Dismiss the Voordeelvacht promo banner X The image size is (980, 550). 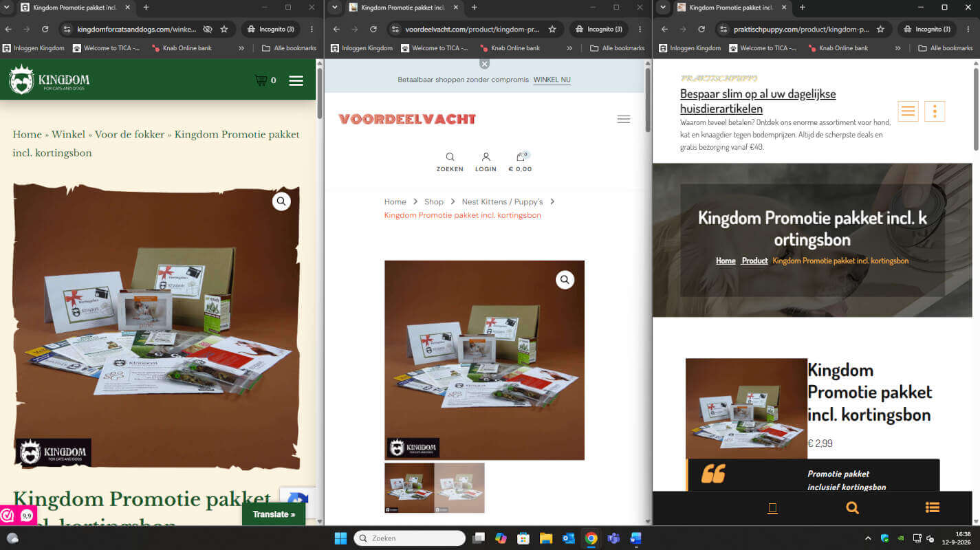pos(485,63)
